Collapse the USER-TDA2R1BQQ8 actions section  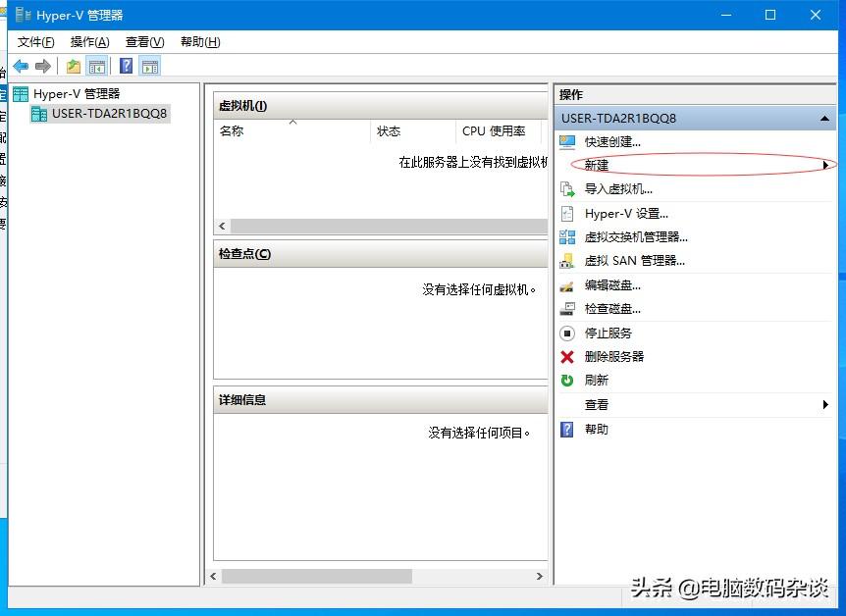(x=823, y=116)
